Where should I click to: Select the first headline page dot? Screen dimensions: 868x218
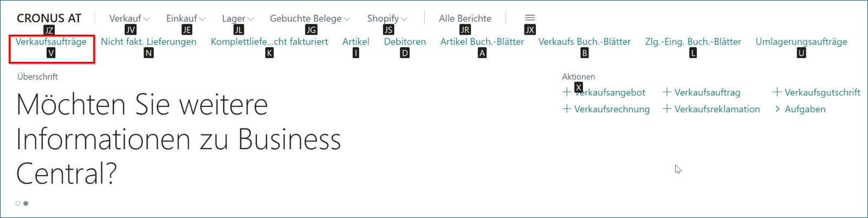(18, 203)
